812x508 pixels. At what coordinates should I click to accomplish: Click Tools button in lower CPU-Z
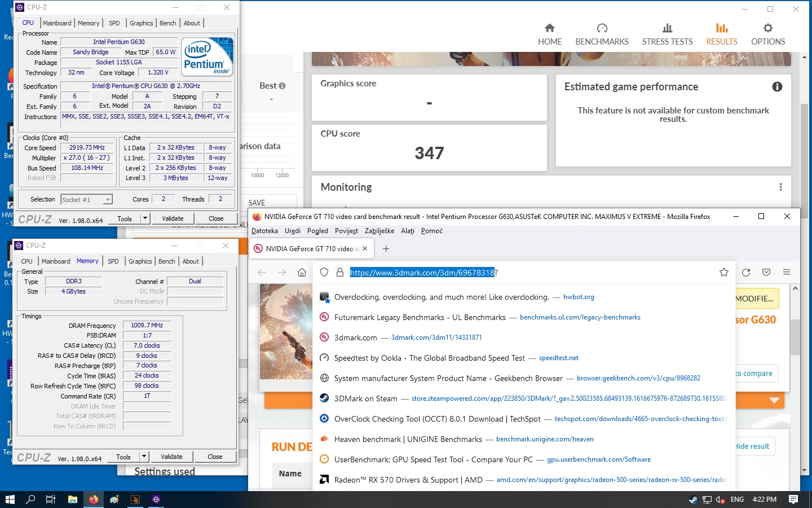123,457
